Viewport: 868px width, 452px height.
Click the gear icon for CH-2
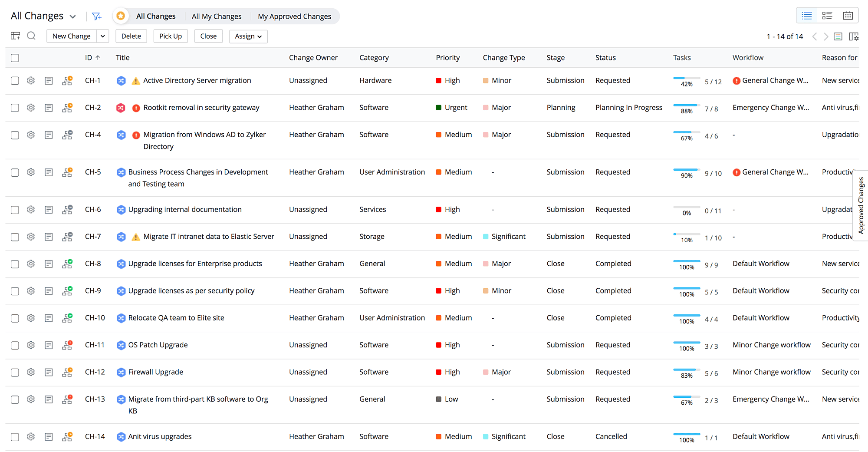[x=31, y=108]
